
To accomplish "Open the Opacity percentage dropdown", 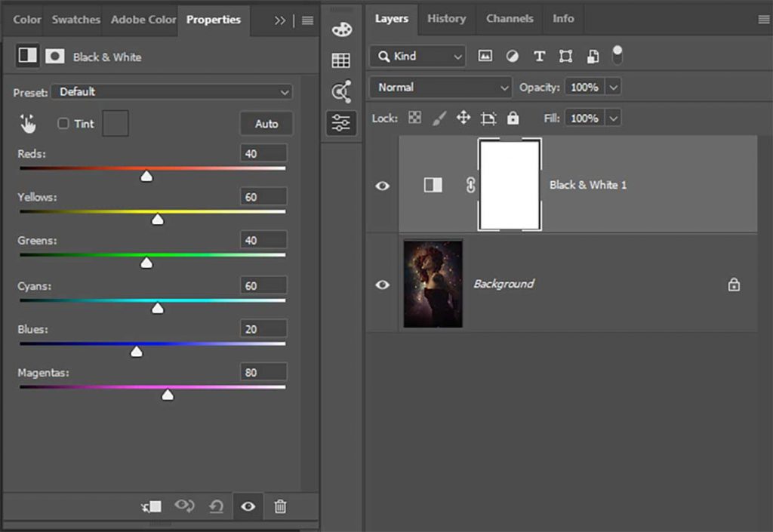I will [x=614, y=87].
